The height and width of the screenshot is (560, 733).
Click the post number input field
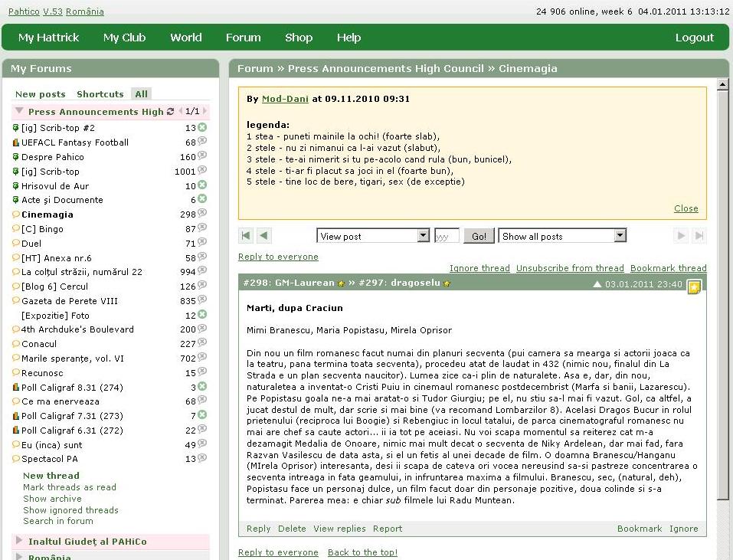tap(447, 236)
